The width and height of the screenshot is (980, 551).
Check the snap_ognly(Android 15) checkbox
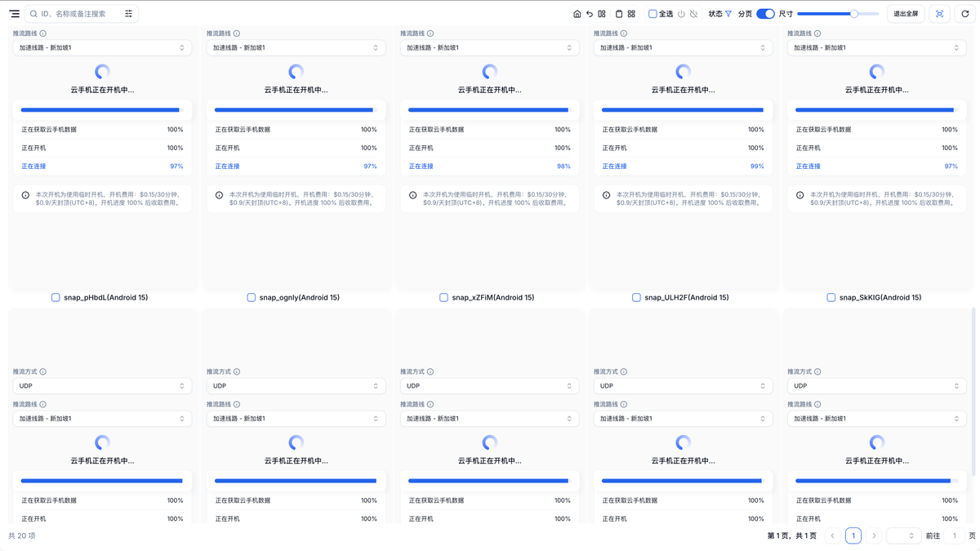pyautogui.click(x=251, y=298)
